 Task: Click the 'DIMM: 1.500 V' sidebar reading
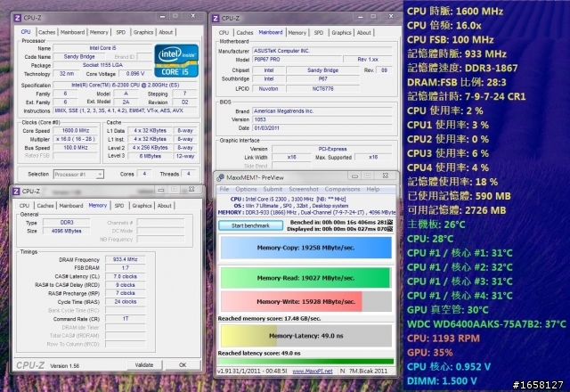(442, 381)
